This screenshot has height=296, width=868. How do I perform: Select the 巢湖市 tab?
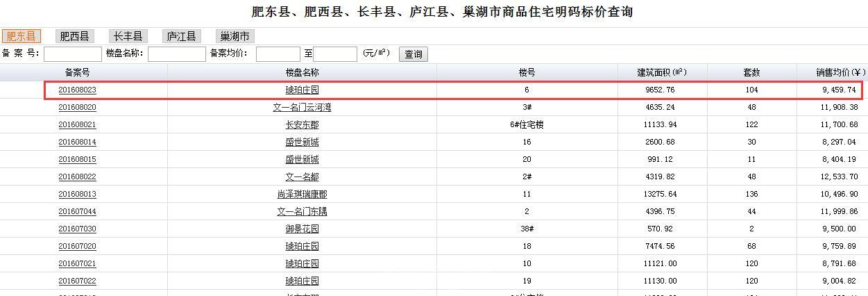tap(235, 36)
